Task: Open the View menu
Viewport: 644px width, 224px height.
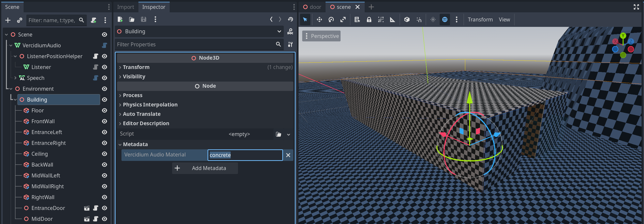Action: (x=504, y=19)
